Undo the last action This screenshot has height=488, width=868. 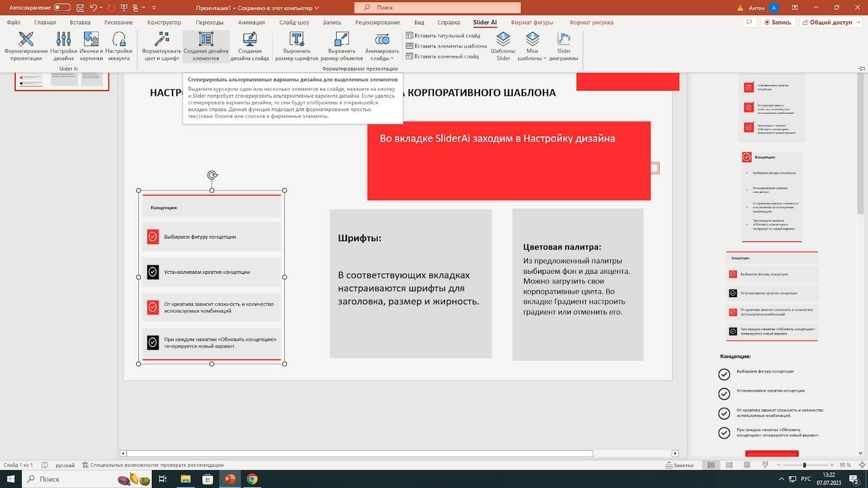click(x=93, y=8)
